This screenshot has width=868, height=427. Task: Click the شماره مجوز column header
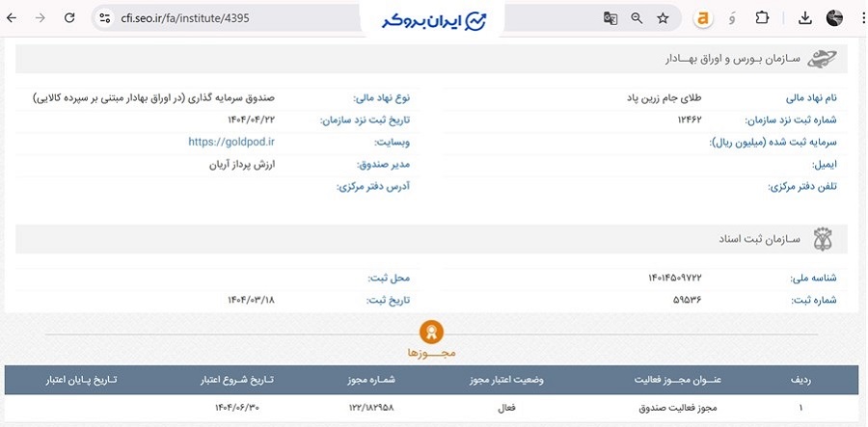click(x=371, y=381)
